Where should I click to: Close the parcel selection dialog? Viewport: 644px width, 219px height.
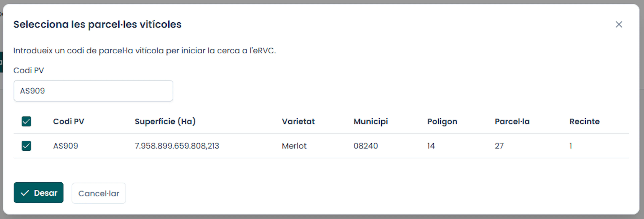pos(619,24)
